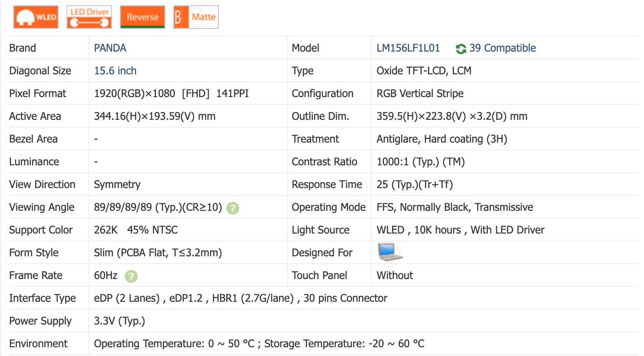Select the Form Style value Slim (PCBA Flat, T≤3.2mm)
The height and width of the screenshot is (356, 644).
158,253
